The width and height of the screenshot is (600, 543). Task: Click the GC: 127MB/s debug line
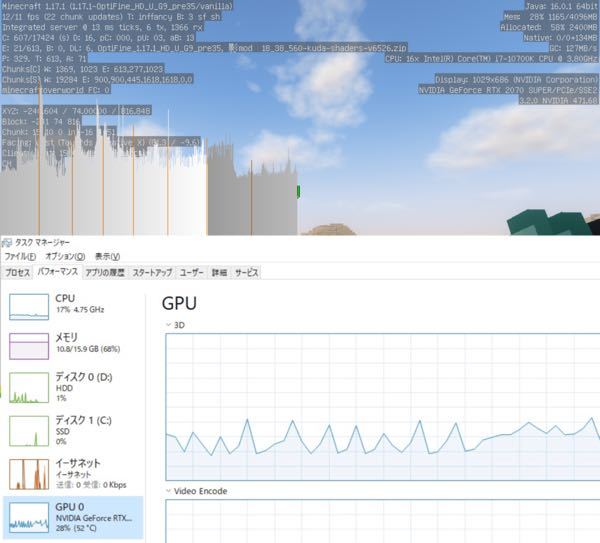573,48
